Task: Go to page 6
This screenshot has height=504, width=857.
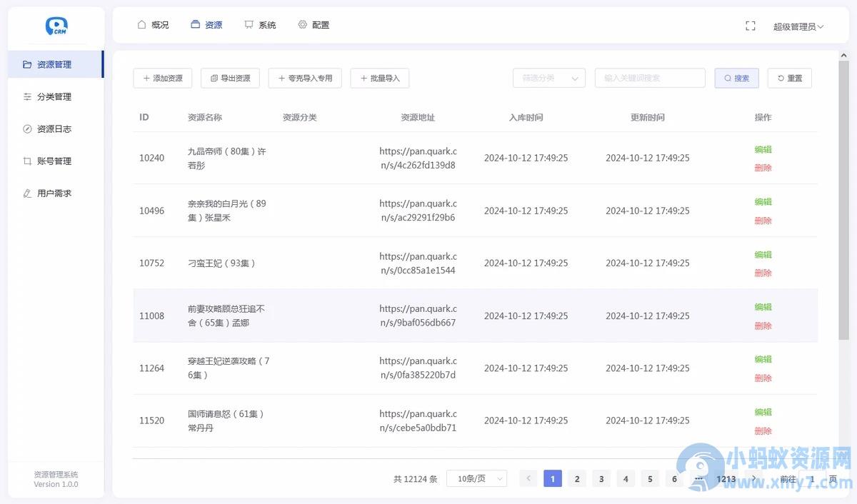Action: (674, 478)
